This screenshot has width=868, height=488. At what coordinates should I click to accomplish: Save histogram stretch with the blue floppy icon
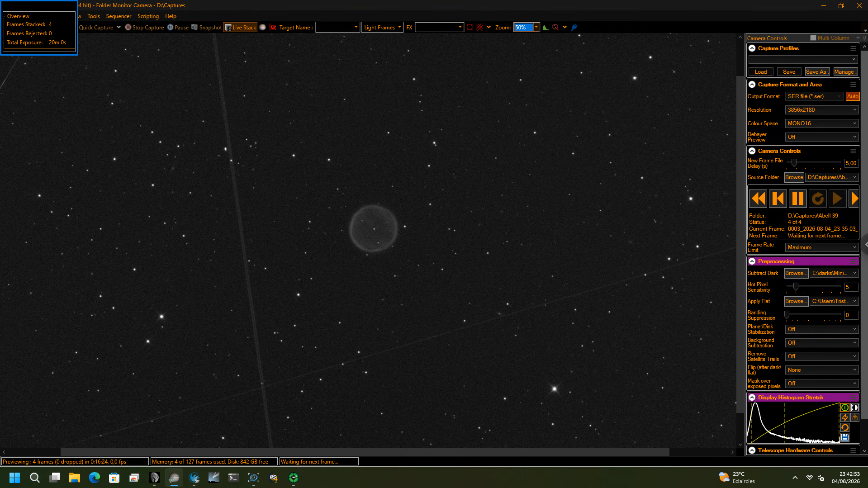tap(844, 437)
